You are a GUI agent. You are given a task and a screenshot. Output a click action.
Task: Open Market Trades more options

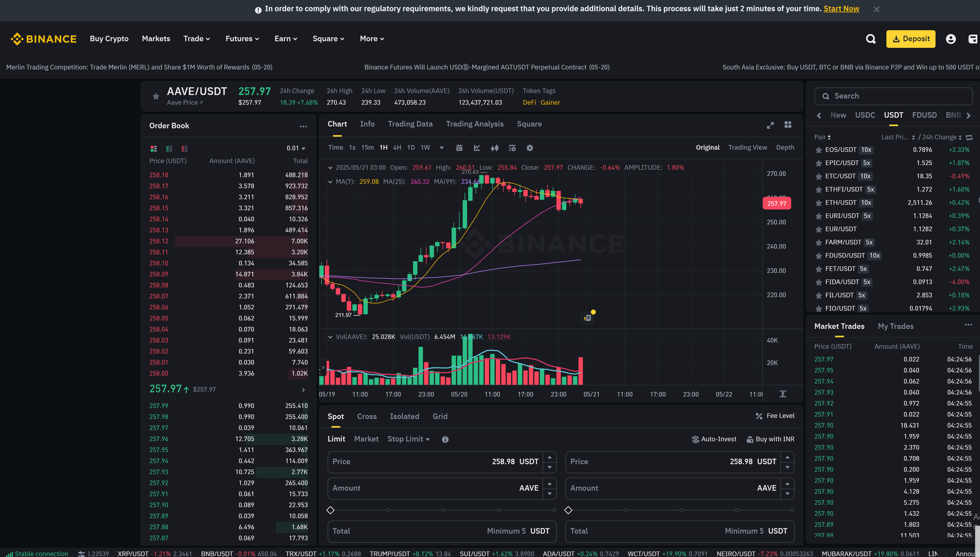968,325
